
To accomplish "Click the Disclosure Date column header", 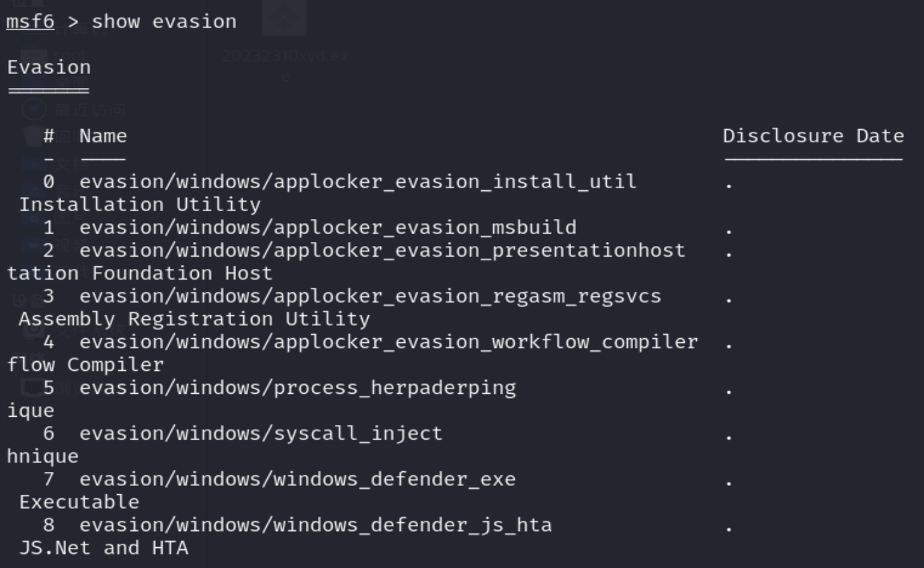I will [813, 136].
